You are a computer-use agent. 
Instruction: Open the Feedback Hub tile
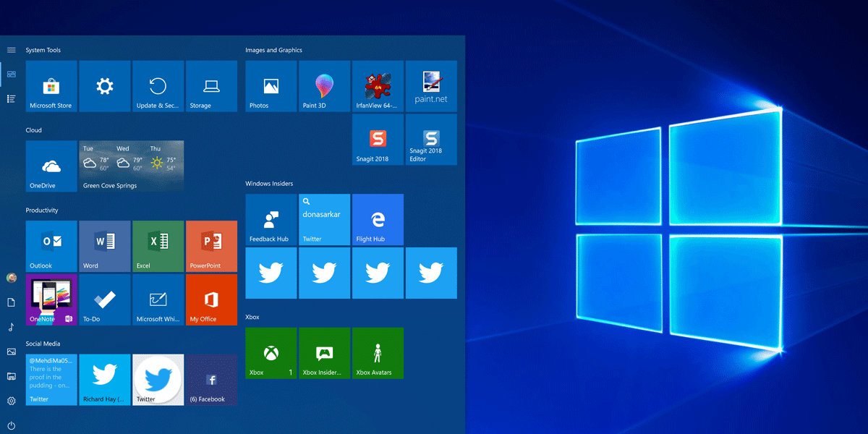point(271,219)
